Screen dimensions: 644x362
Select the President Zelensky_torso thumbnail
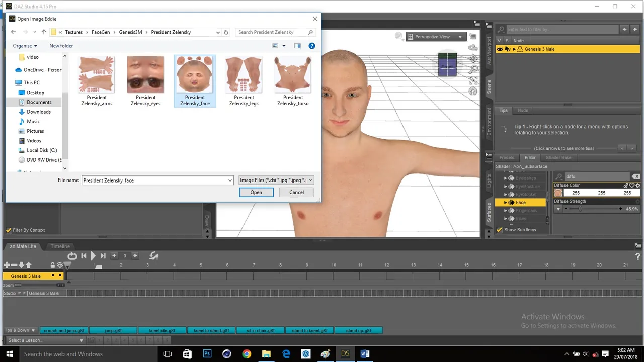[293, 81]
